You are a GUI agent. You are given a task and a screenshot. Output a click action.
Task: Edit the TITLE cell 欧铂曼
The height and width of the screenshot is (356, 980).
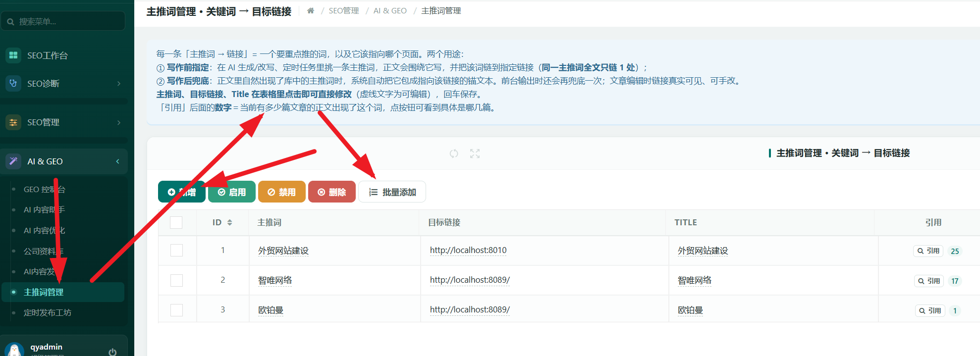pyautogui.click(x=690, y=310)
